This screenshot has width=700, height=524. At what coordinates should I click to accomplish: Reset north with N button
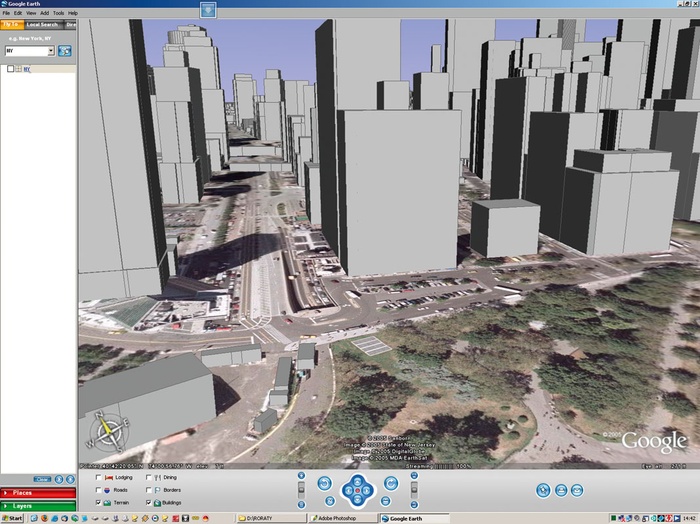tap(330, 501)
